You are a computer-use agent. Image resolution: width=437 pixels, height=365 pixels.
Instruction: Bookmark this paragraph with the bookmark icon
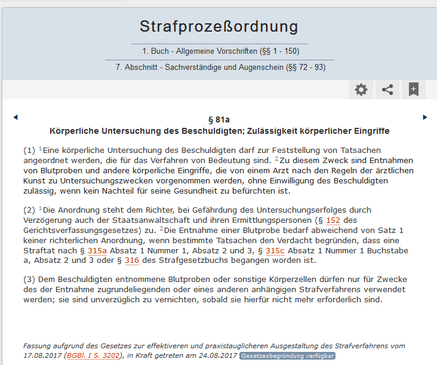click(x=414, y=89)
